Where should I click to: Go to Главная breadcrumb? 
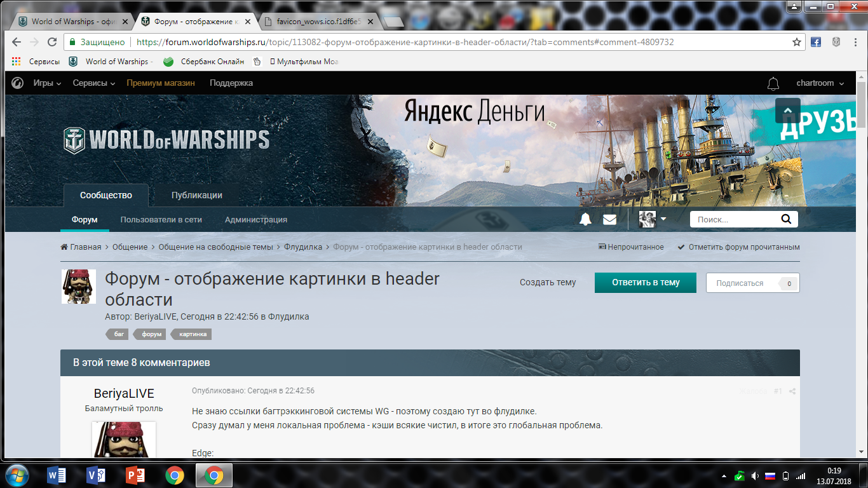(x=81, y=247)
